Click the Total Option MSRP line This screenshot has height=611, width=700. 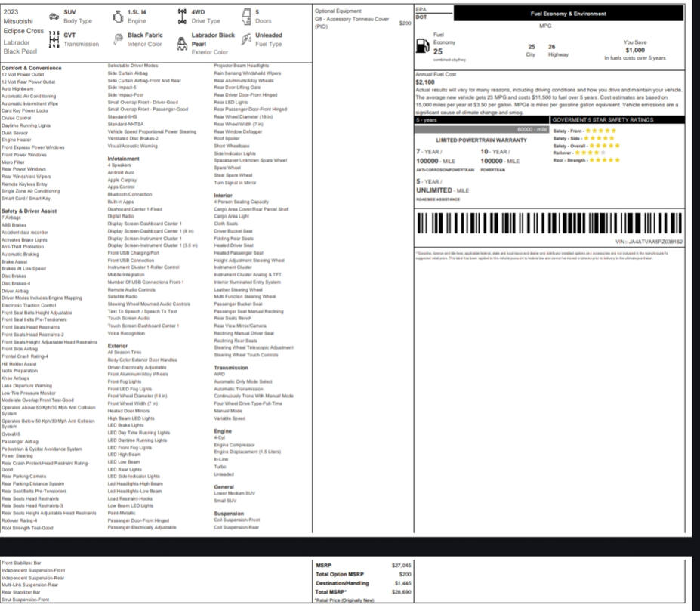click(363, 575)
